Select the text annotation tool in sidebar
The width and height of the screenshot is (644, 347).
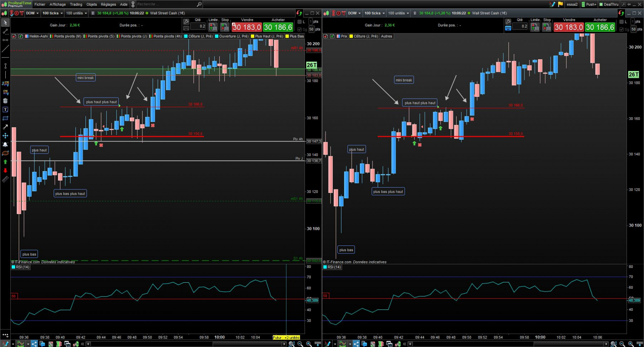coord(5,109)
